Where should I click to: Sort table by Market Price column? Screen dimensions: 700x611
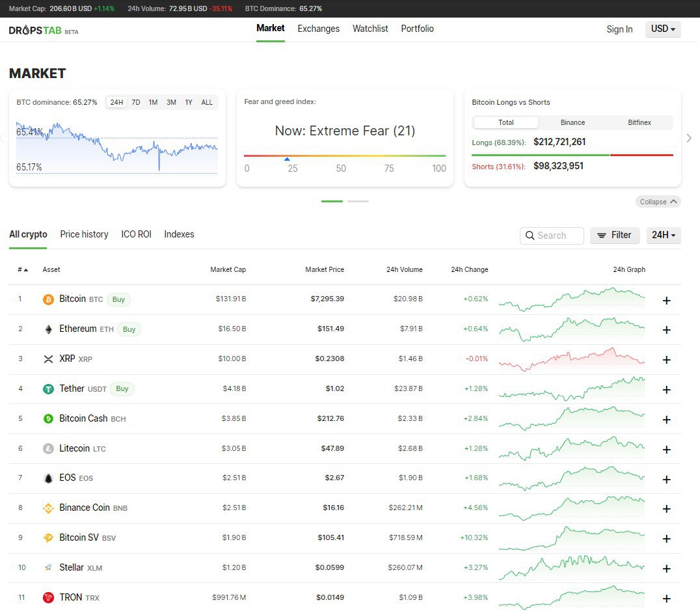pyautogui.click(x=325, y=270)
